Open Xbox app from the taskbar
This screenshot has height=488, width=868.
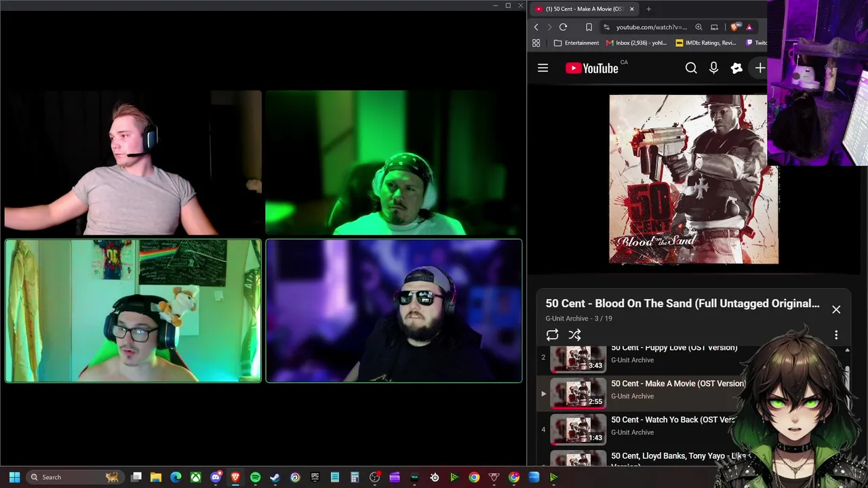(195, 477)
